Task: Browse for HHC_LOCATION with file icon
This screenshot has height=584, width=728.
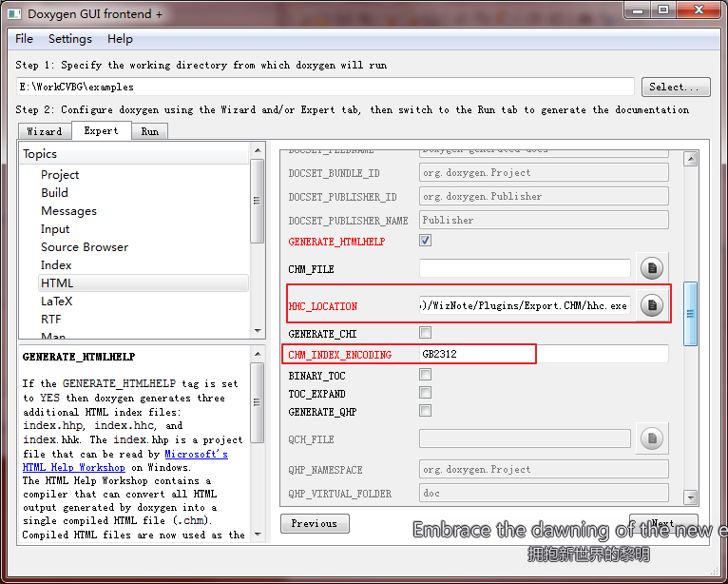Action: coord(652,305)
